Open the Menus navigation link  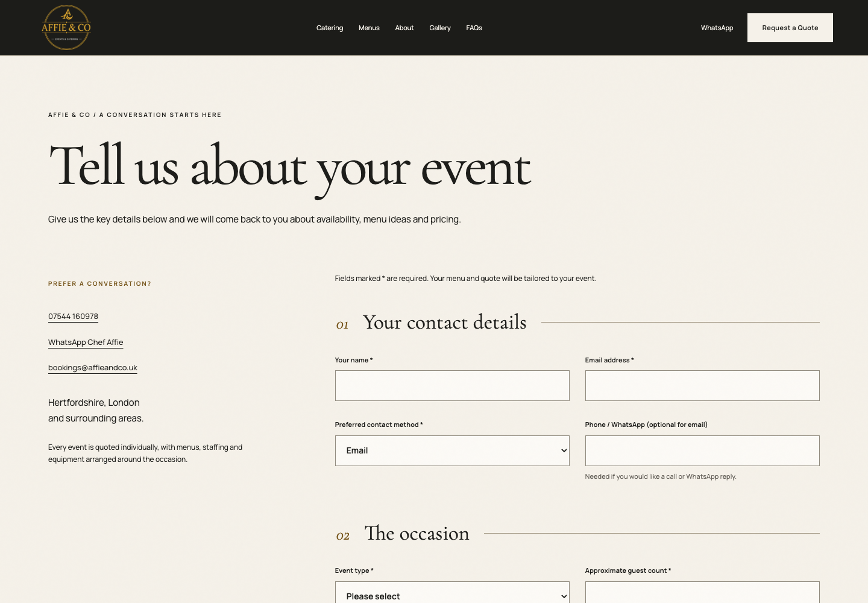tap(369, 28)
